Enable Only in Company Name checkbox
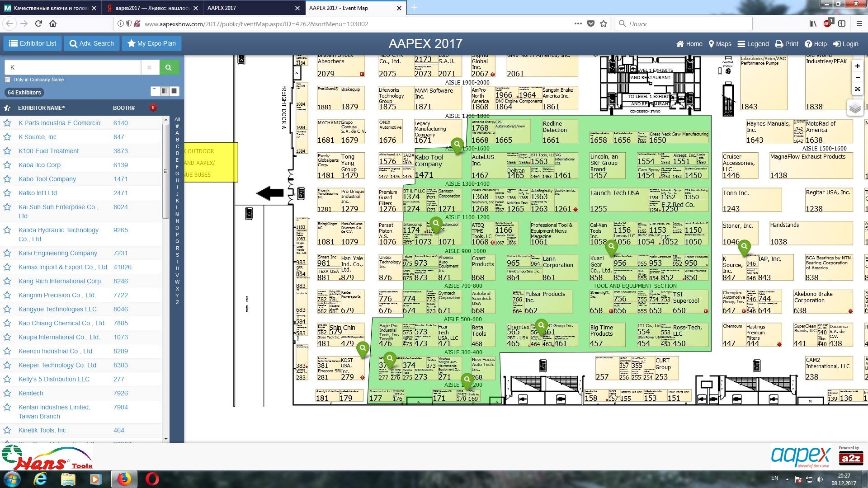Viewport: 868px width, 488px height. tap(7, 80)
